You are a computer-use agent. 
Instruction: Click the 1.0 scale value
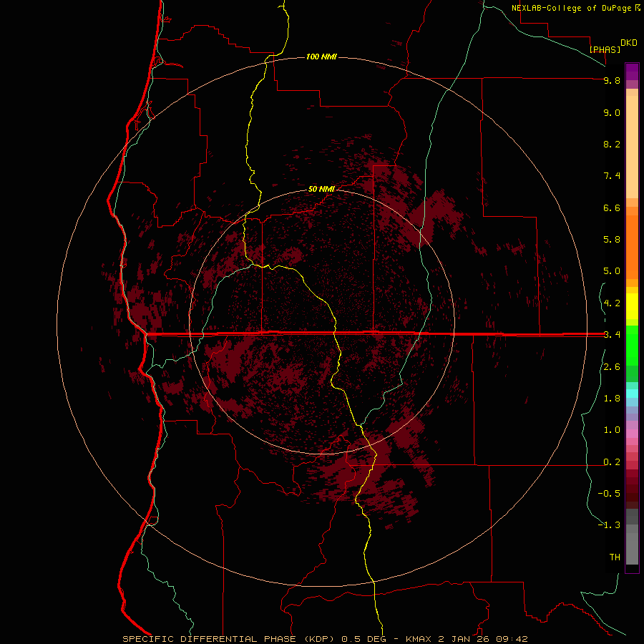612,430
